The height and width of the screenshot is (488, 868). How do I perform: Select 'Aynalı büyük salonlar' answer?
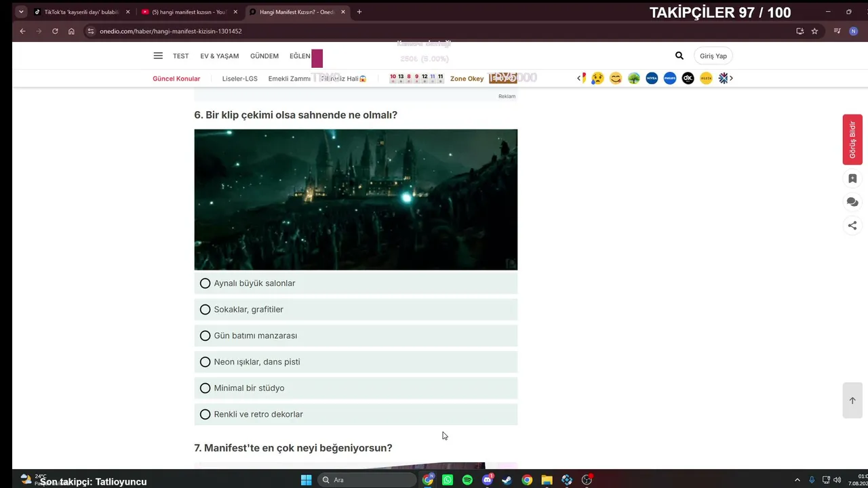(x=355, y=283)
